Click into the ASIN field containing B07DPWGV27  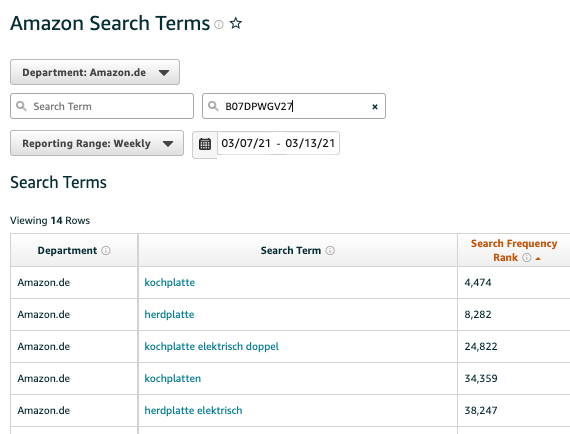[294, 106]
